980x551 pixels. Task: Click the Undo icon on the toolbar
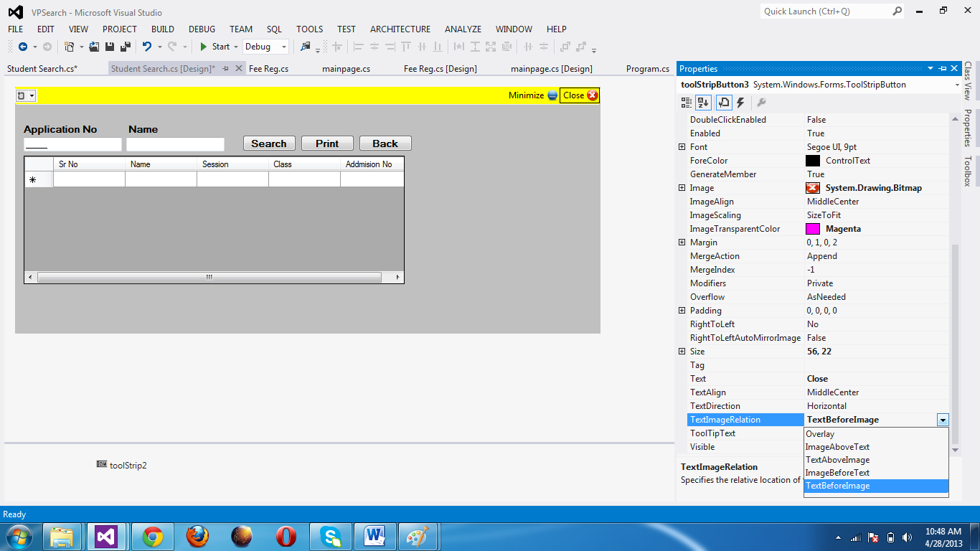pyautogui.click(x=147, y=45)
